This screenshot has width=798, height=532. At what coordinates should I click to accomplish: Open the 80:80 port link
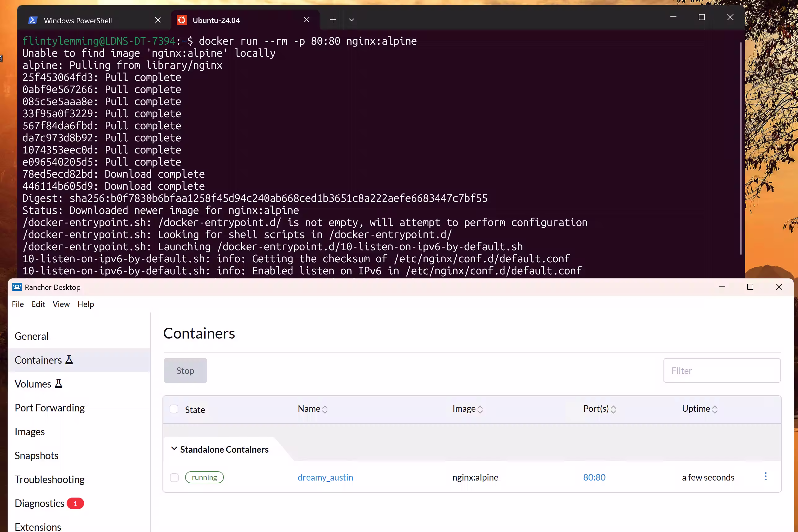coord(594,477)
